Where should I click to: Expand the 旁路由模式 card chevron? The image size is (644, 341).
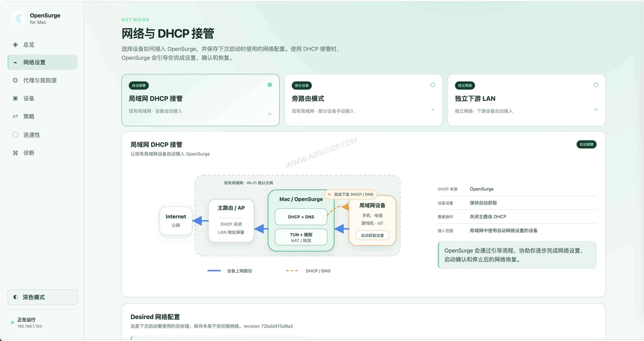(433, 109)
